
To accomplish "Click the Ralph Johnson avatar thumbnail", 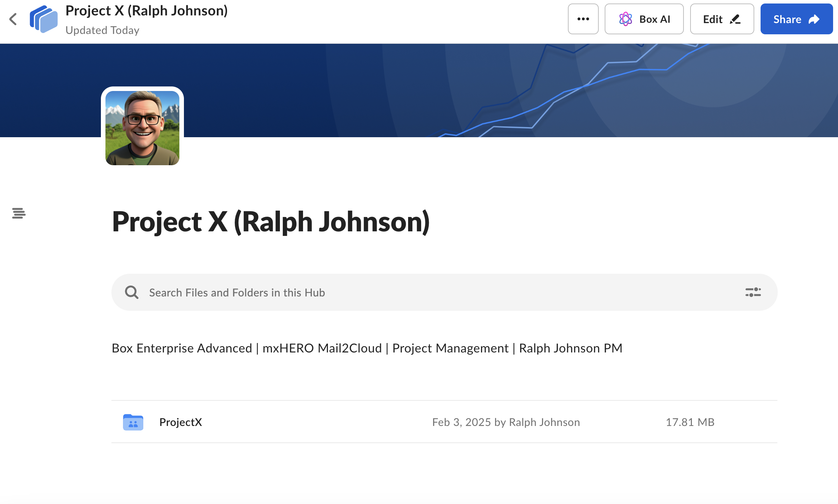I will (142, 128).
